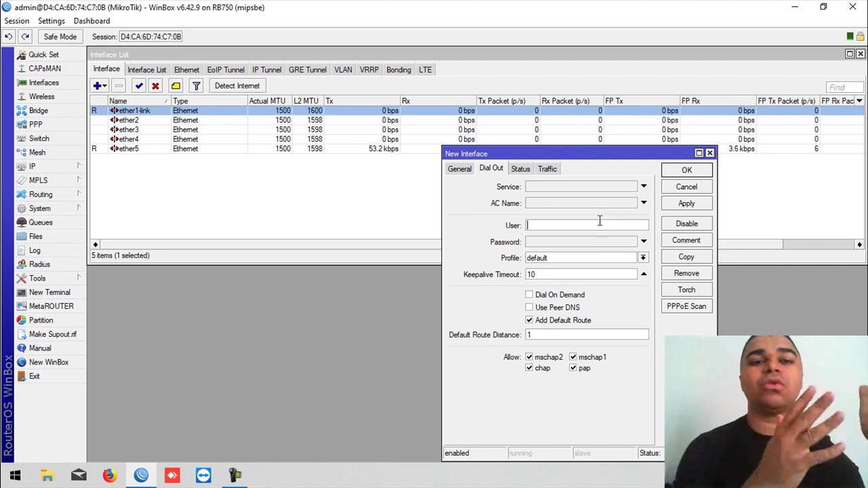The height and width of the screenshot is (488, 868).
Task: Toggle Use Peer DNS checkbox
Action: point(529,307)
